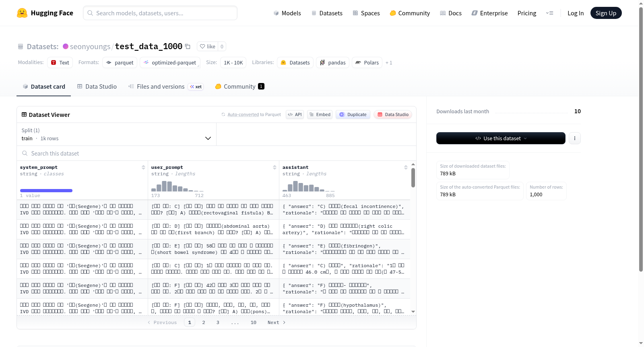This screenshot has height=347, width=644.
Task: Click the user_prompt lengths histogram
Action: coord(178,186)
